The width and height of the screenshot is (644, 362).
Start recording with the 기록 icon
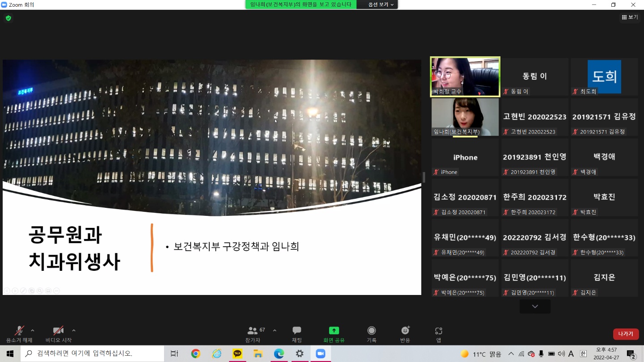point(371,334)
